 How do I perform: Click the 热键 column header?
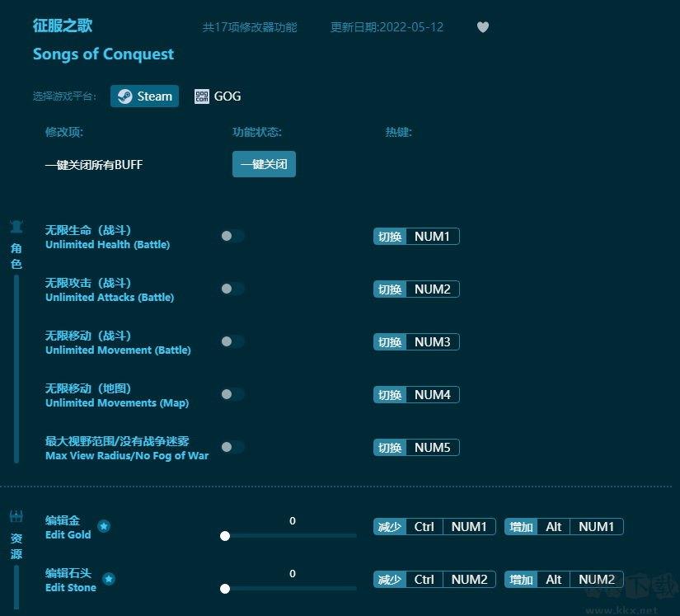tap(399, 132)
